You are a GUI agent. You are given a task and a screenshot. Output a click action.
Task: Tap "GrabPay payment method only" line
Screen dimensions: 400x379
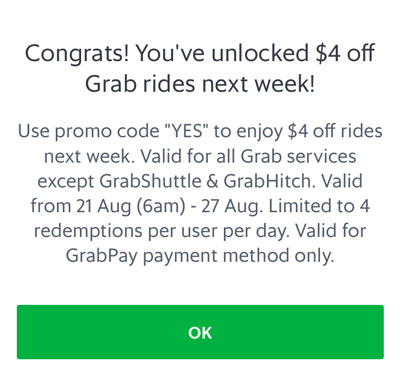tap(200, 256)
